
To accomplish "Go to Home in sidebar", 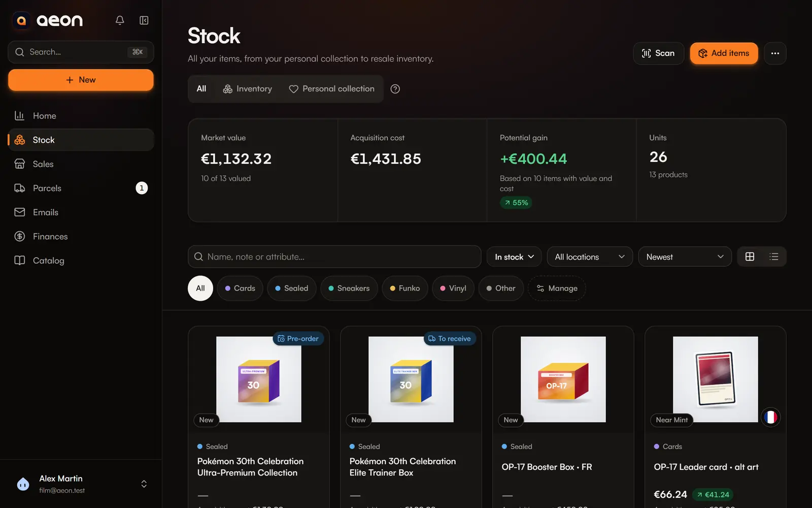I will pos(81,116).
